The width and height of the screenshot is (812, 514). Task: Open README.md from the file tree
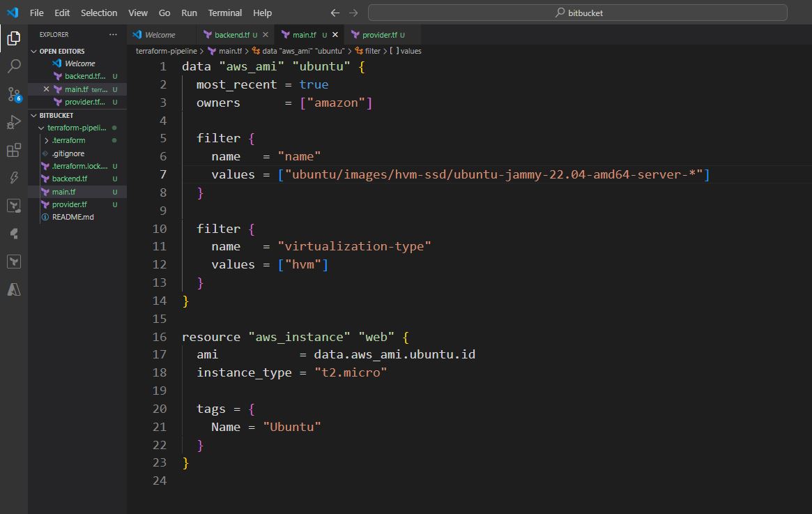pyautogui.click(x=72, y=217)
